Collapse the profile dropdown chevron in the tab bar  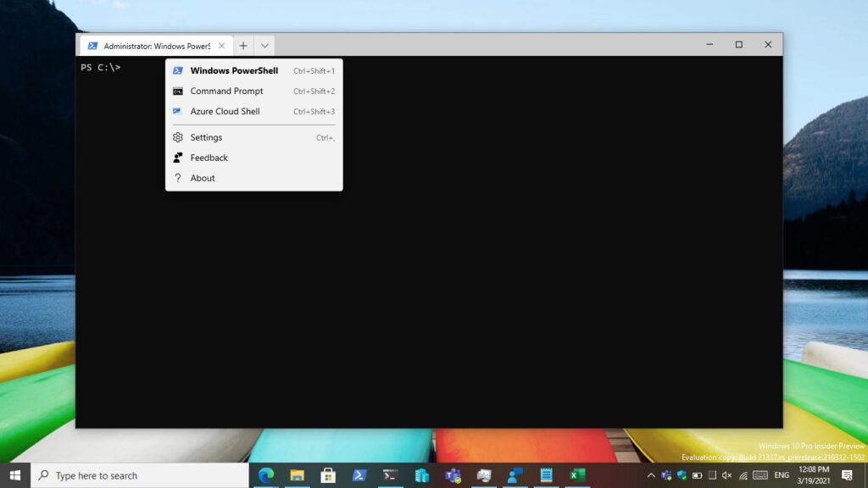pos(264,46)
